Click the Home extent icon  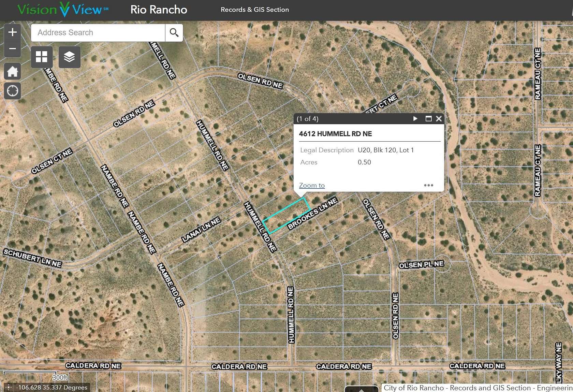click(12, 71)
